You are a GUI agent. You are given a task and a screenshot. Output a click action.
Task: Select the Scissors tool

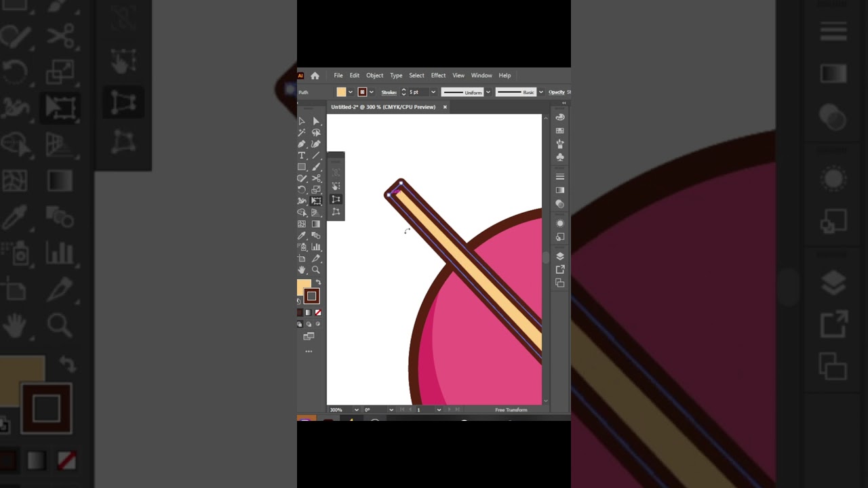pyautogui.click(x=316, y=178)
